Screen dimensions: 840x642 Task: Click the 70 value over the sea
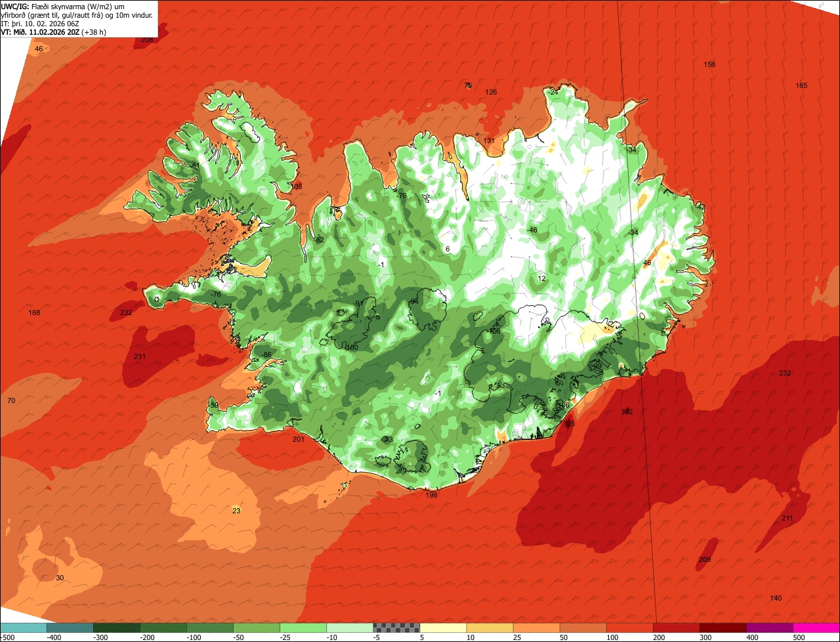click(11, 400)
